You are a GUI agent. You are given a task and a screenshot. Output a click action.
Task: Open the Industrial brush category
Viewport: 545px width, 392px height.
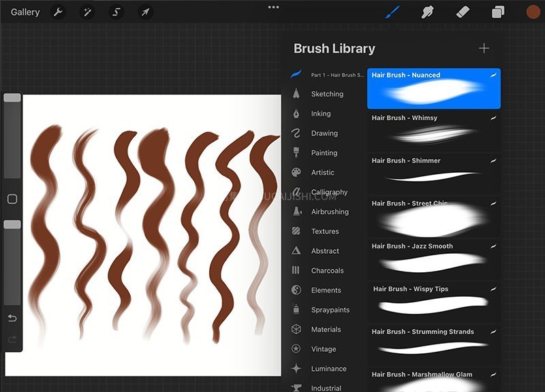click(x=326, y=388)
